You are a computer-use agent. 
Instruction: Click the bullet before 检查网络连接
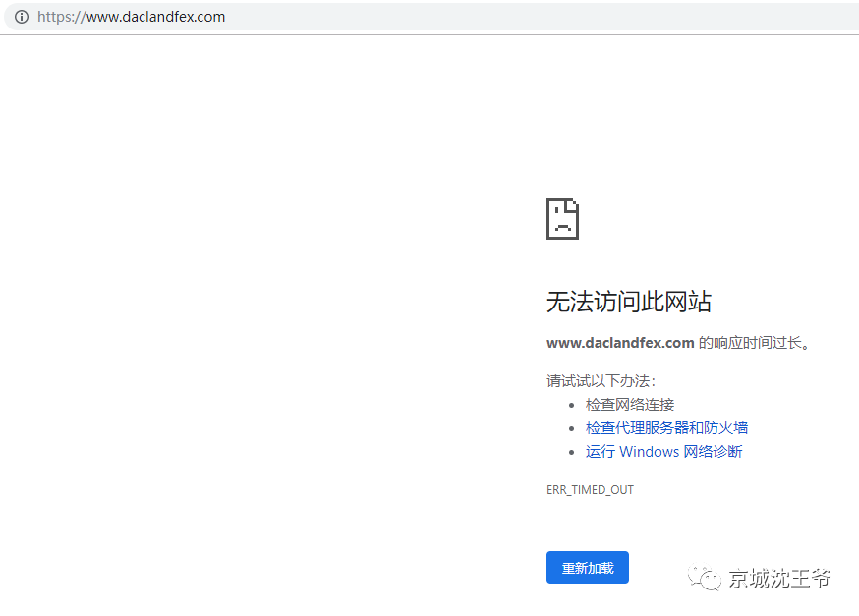tap(572, 405)
